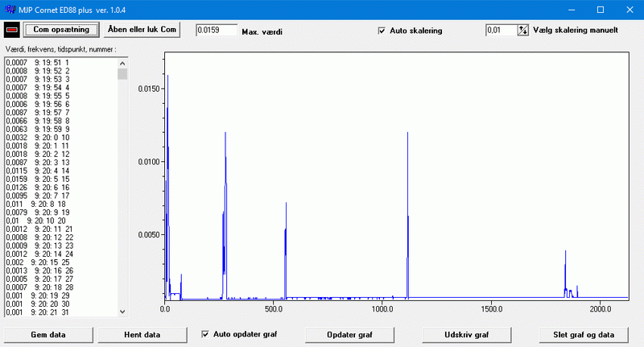The image size is (644, 347).
Task: Select list row 0,0007 9:19:54 4
Action: click(61, 88)
